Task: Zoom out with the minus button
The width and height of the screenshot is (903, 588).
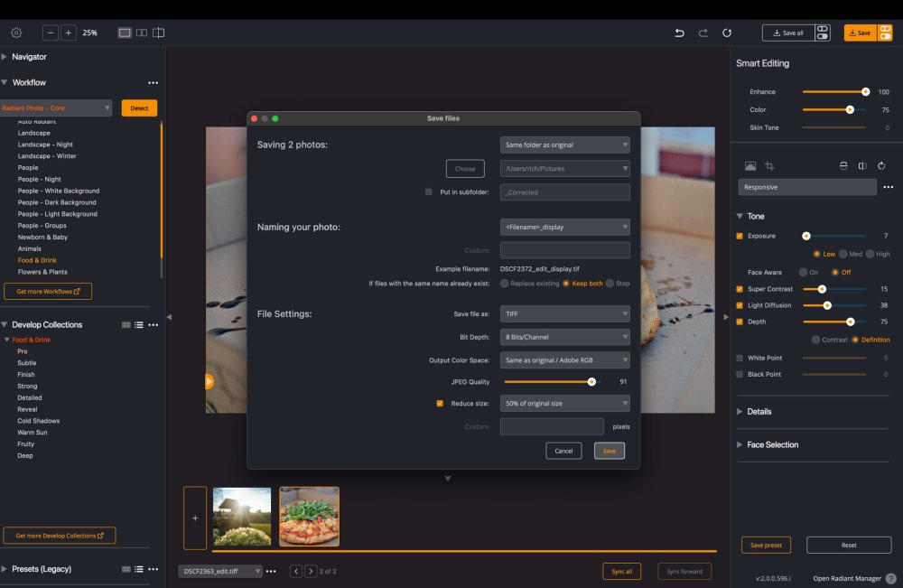Action: (51, 33)
